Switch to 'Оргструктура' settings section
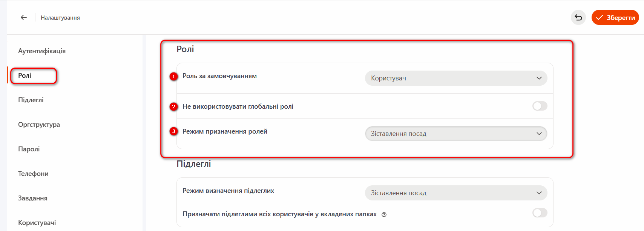 (x=39, y=125)
